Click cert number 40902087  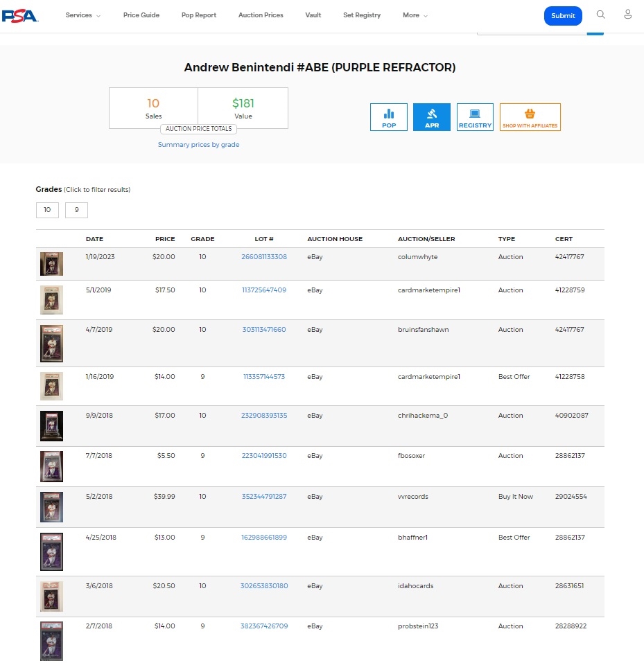pos(572,415)
